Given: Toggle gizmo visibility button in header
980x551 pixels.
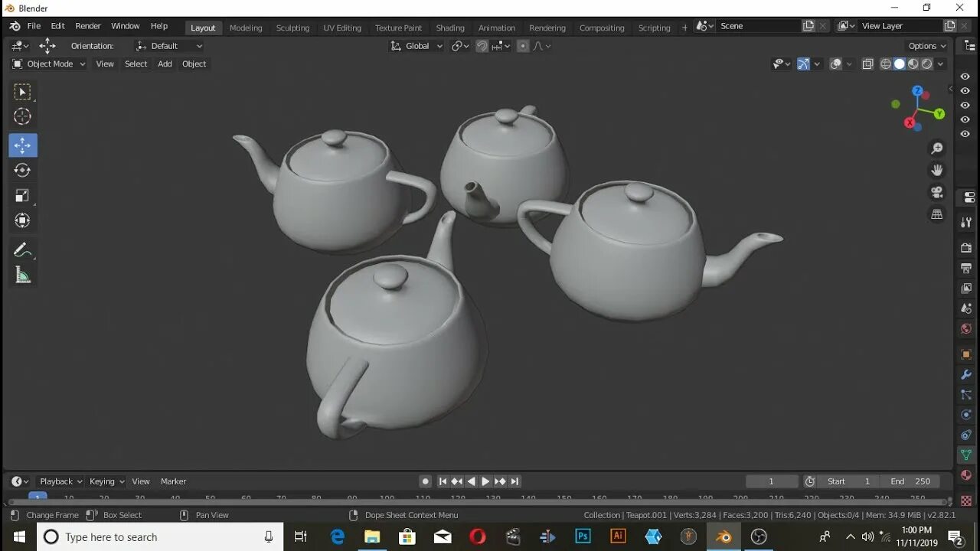Looking at the screenshot, I should tap(803, 64).
